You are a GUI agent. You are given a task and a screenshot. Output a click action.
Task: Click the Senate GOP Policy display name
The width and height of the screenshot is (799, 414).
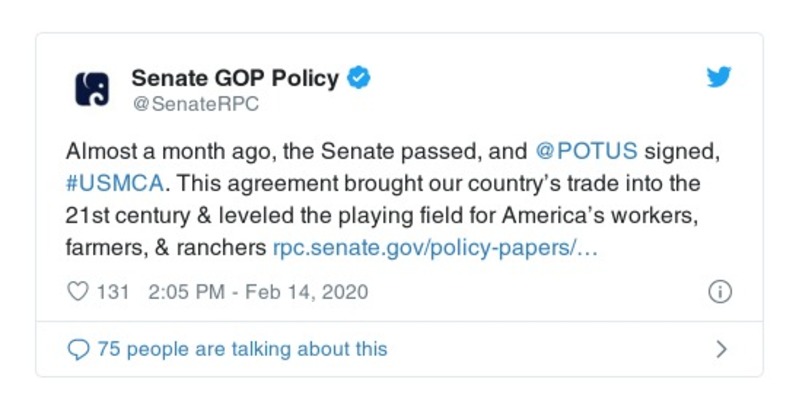point(235,78)
